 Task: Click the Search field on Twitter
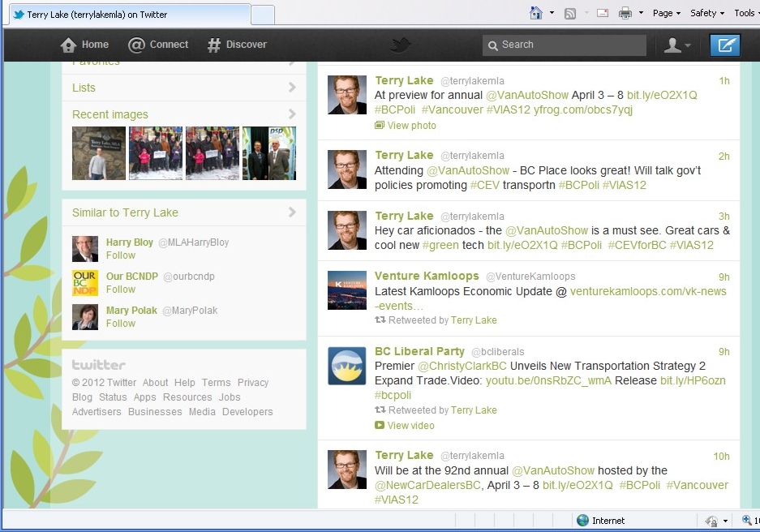(x=565, y=45)
